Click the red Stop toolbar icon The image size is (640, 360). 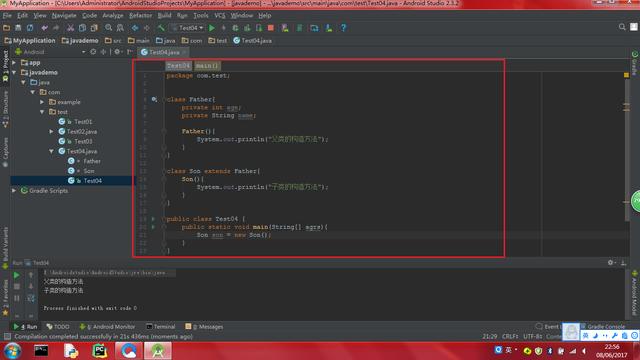tap(271, 28)
